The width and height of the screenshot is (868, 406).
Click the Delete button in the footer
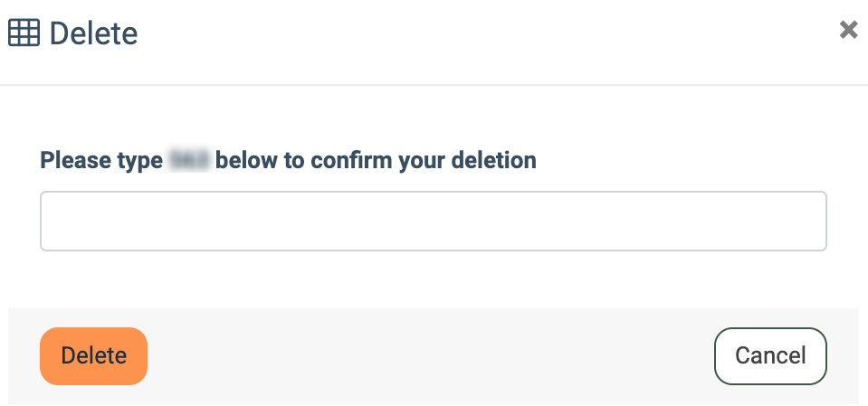coord(93,355)
